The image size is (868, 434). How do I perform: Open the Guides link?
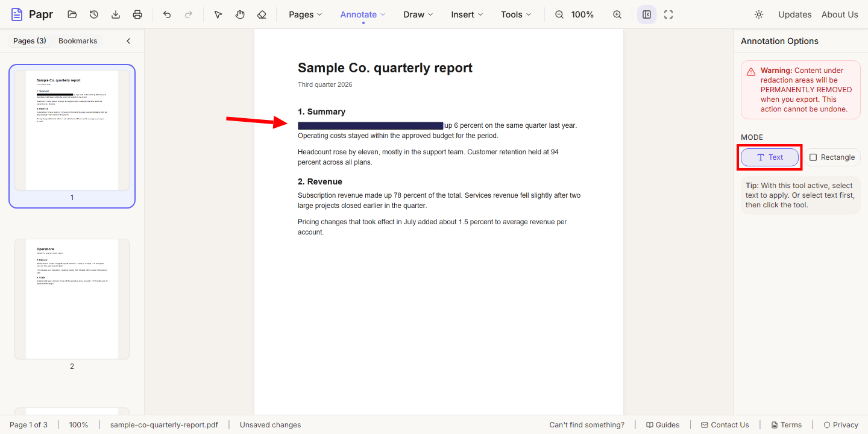point(662,425)
